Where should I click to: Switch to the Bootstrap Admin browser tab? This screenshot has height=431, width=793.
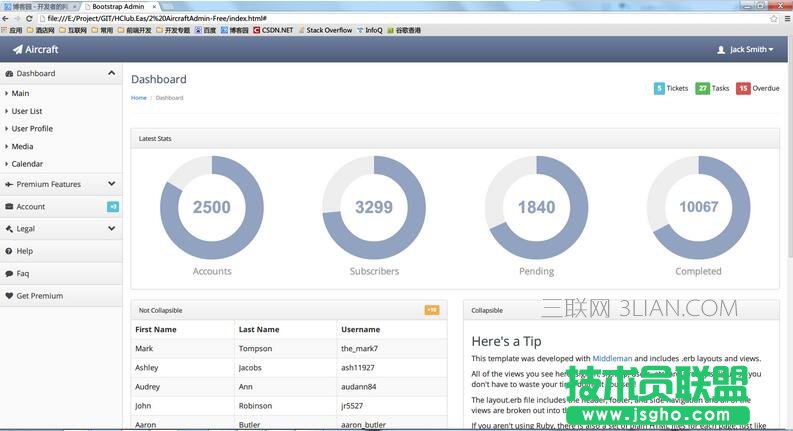(118, 7)
